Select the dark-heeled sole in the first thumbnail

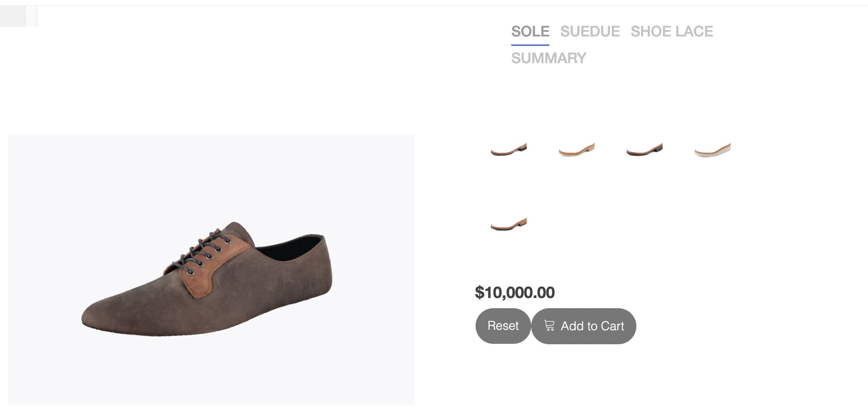pos(509,150)
